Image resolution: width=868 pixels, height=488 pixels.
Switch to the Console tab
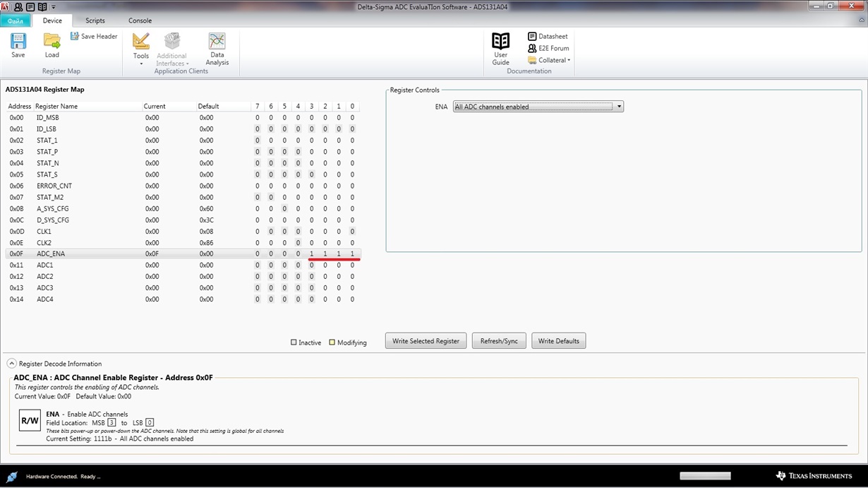[140, 20]
